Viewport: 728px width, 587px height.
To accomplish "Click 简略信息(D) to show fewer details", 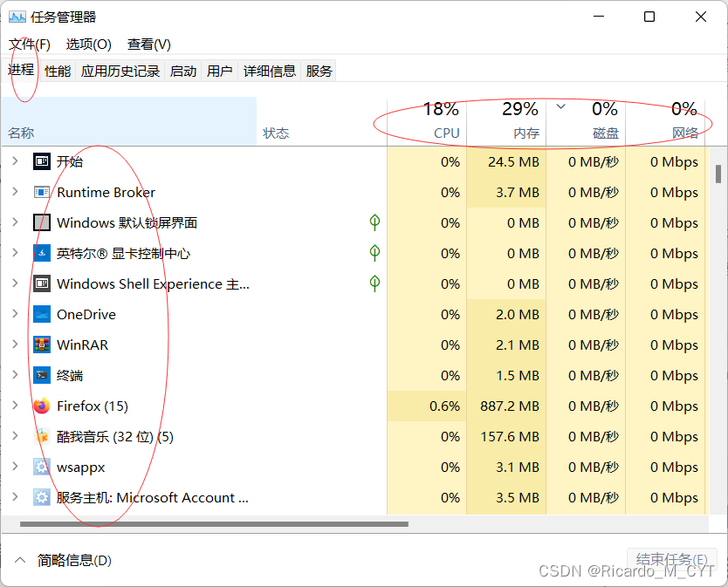I will pyautogui.click(x=74, y=560).
